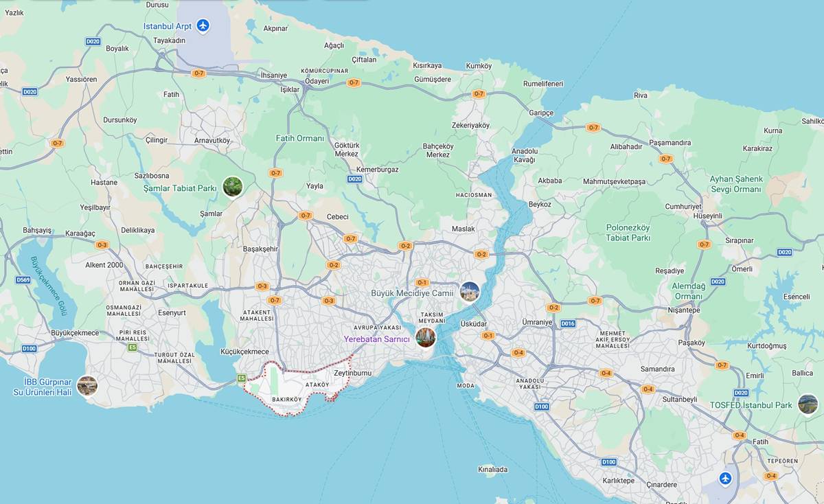The width and height of the screenshot is (824, 504).
Task: Click the southeast airport airplane icon near Tepeören
Action: (x=725, y=478)
